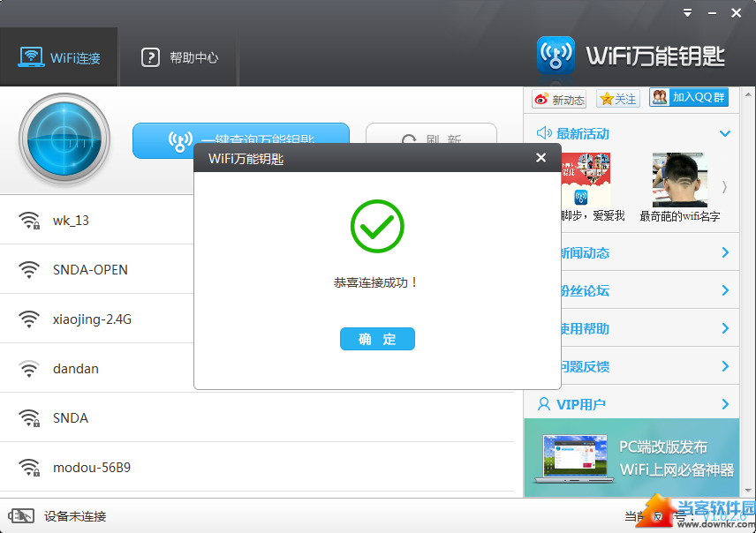Click the locked WiFi icon beside wk_13
Screen dimensions: 756x533
(x=29, y=221)
